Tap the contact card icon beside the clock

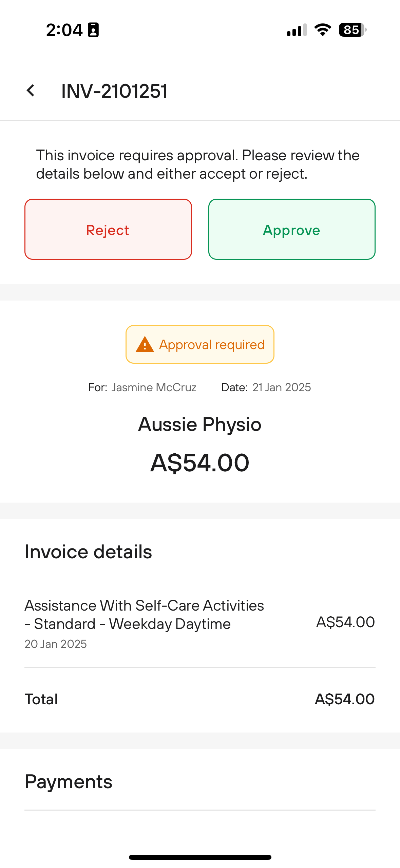click(x=93, y=30)
